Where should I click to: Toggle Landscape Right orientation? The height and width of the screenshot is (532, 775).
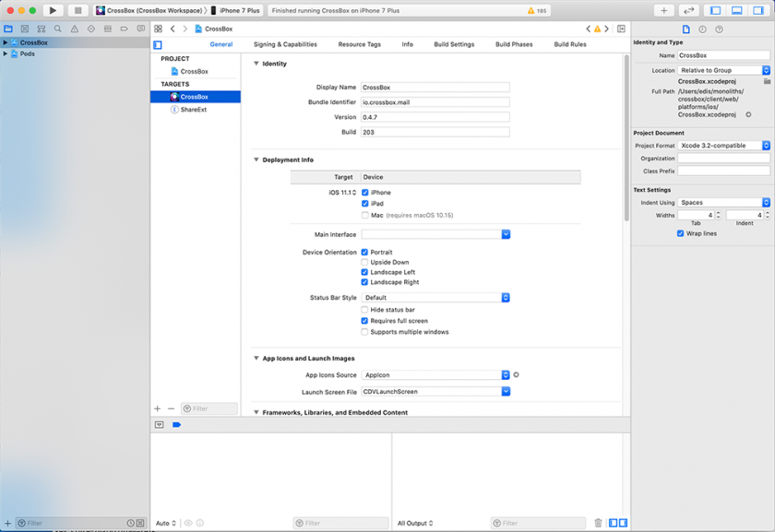(x=364, y=282)
